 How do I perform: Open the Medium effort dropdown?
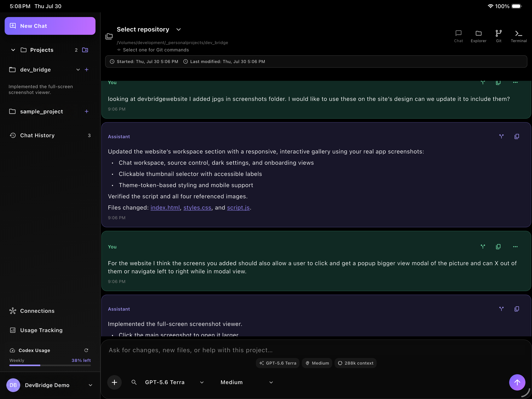[x=247, y=382]
